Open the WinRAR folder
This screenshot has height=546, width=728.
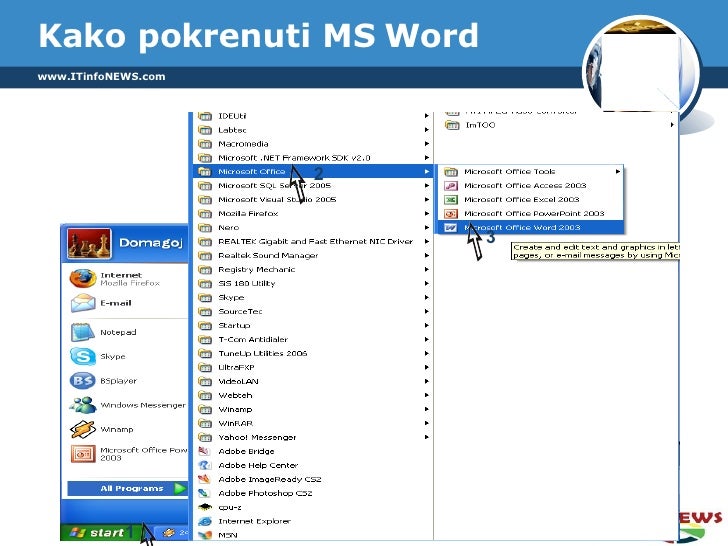coord(313,423)
